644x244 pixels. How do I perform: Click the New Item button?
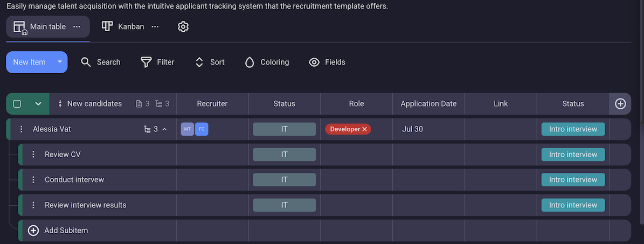[30, 62]
